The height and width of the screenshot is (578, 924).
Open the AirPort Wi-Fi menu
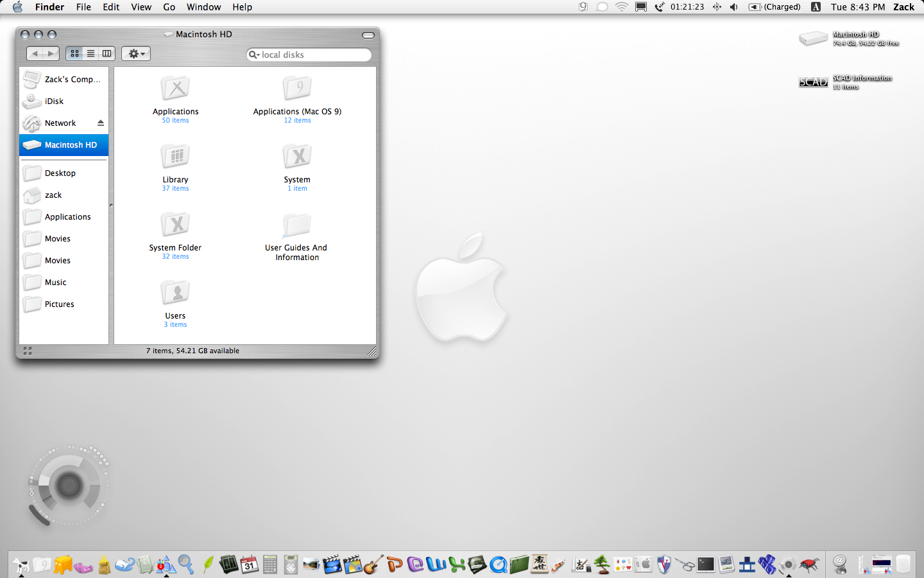point(621,7)
